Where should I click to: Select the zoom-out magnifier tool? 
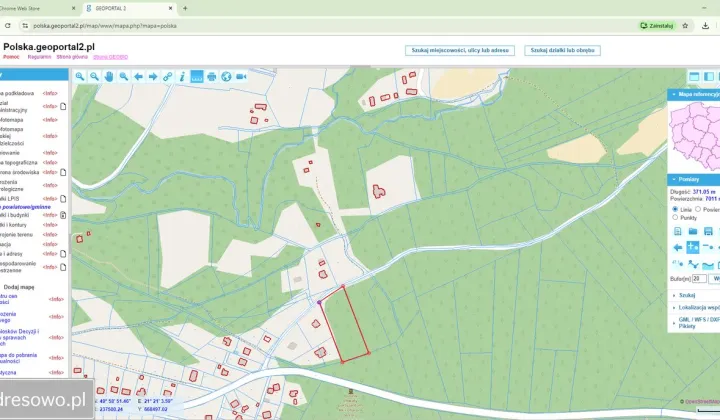pyautogui.click(x=94, y=77)
